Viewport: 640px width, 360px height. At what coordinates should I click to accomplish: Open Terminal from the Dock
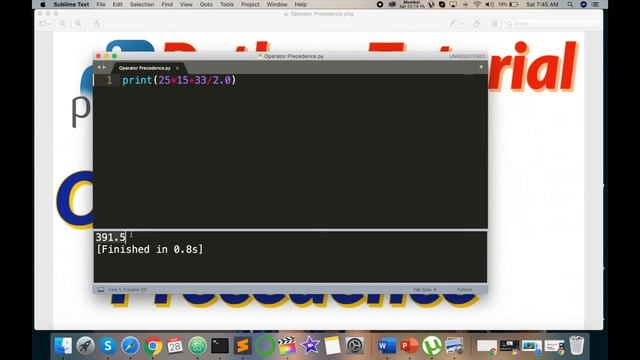coord(220,346)
